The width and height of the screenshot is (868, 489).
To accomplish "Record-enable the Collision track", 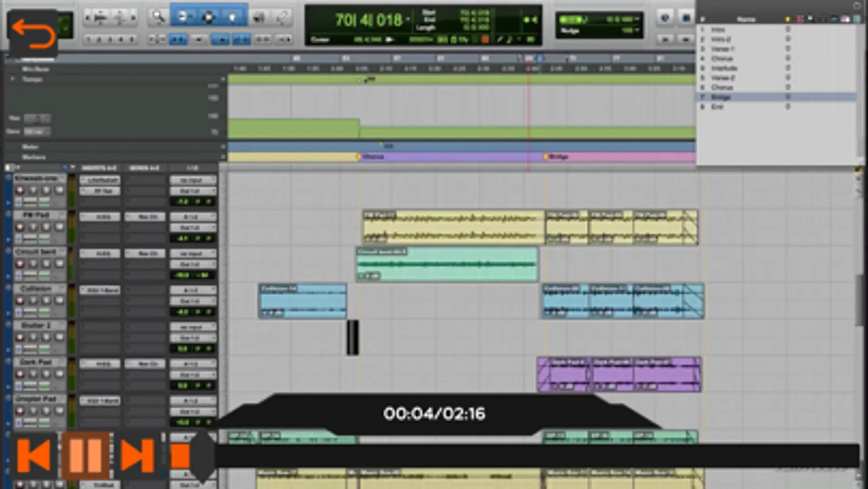I will click(x=20, y=300).
